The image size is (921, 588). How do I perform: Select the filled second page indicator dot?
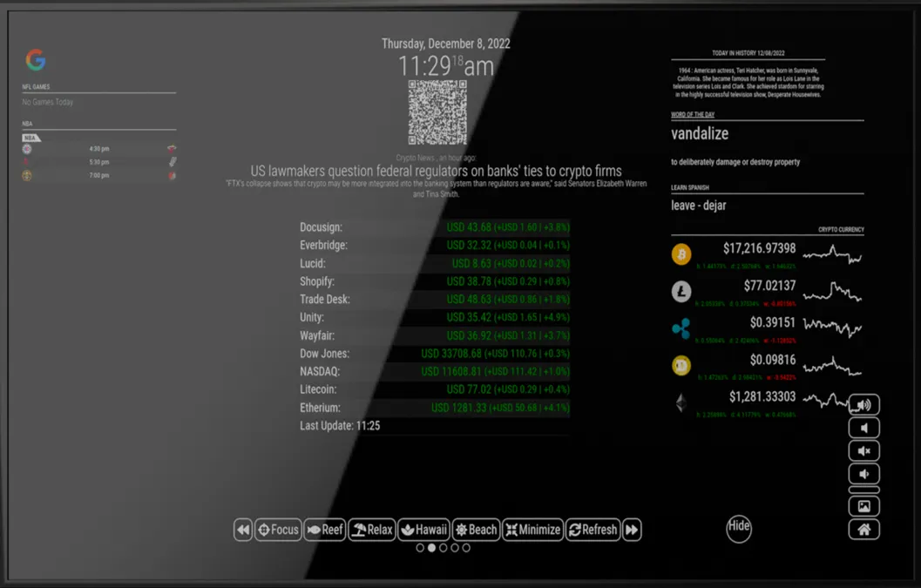click(431, 548)
